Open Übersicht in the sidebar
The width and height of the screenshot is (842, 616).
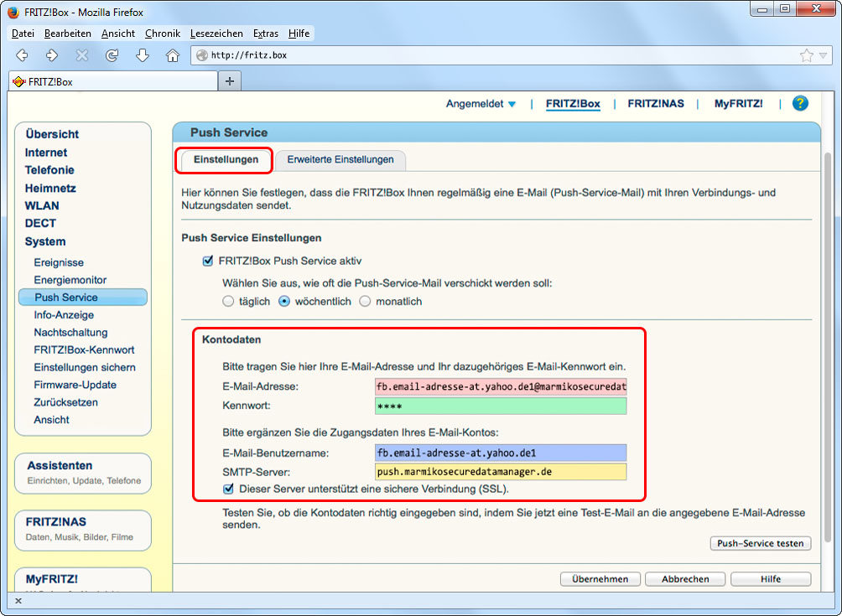(52, 134)
